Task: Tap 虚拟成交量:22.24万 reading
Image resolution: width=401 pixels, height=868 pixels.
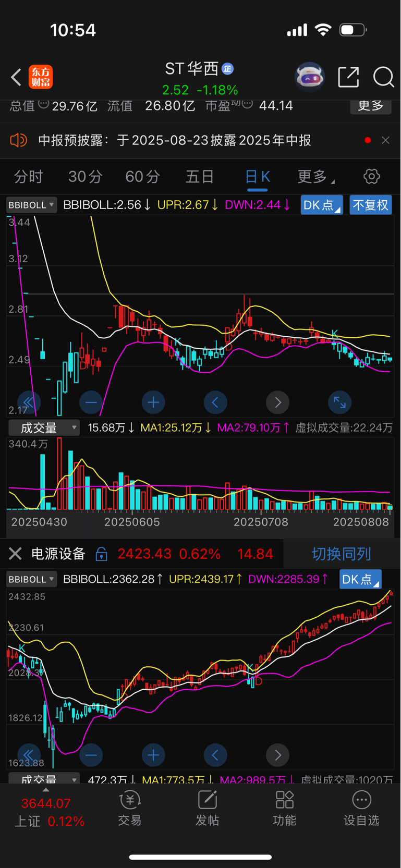Action: pos(344,428)
